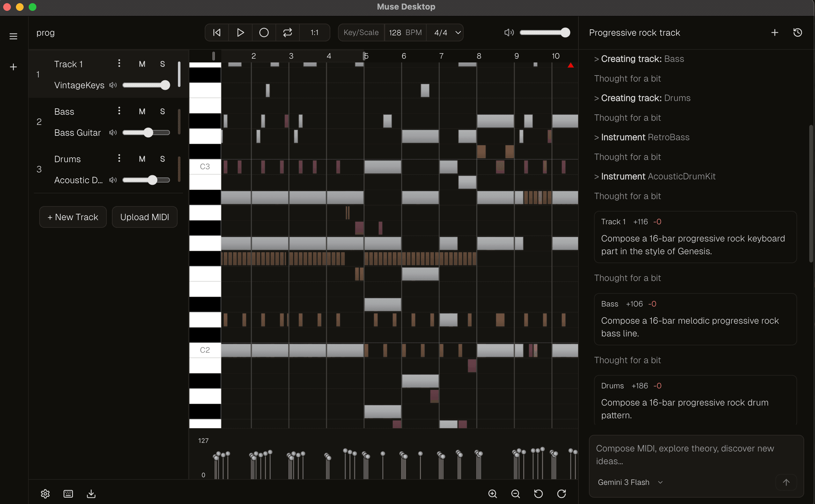Open the hamburger menu top left
This screenshot has height=504, width=815.
pyautogui.click(x=13, y=36)
